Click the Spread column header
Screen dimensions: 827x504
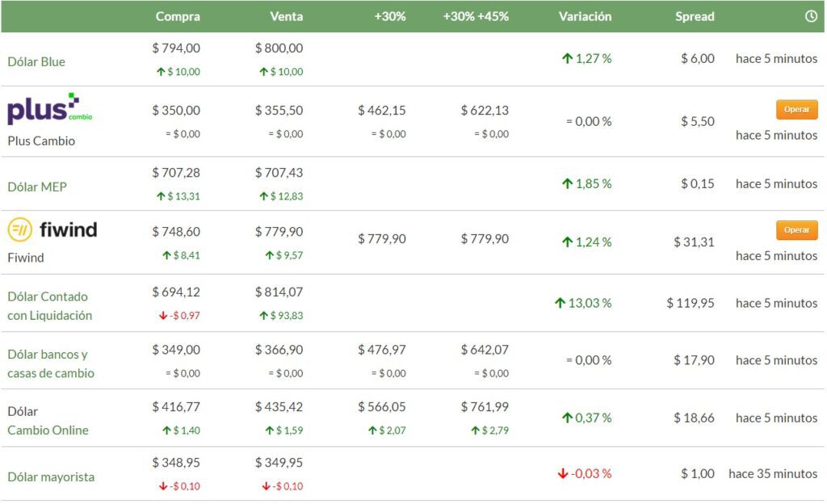click(695, 16)
